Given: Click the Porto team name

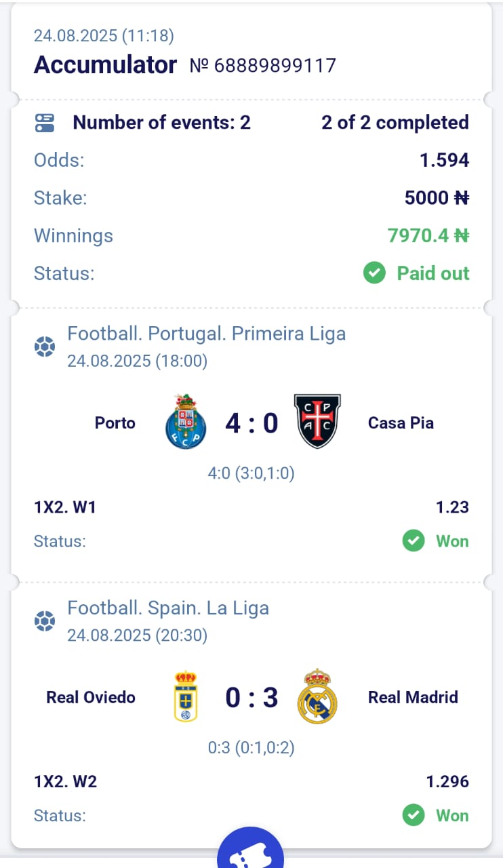Looking at the screenshot, I should pyautogui.click(x=115, y=423).
